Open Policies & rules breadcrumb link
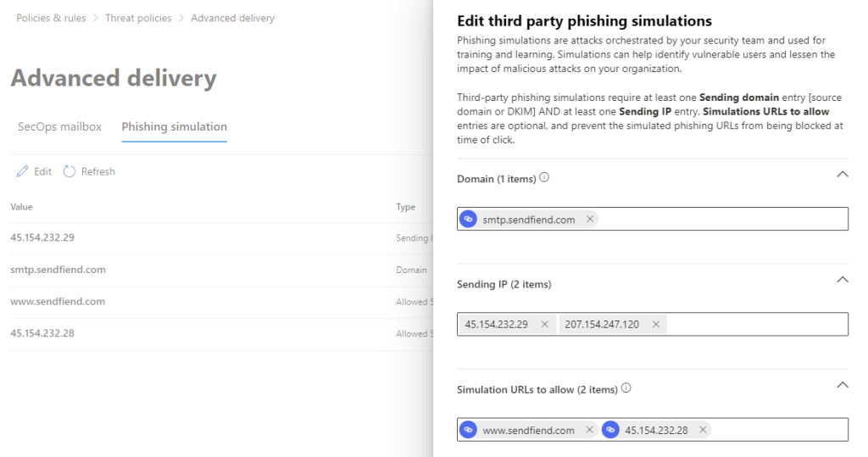This screenshot has height=457, width=868. coord(51,18)
